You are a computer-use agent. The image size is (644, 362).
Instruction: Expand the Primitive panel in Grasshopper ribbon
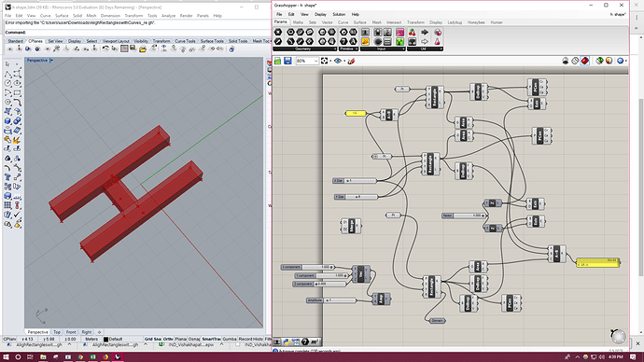[349, 49]
